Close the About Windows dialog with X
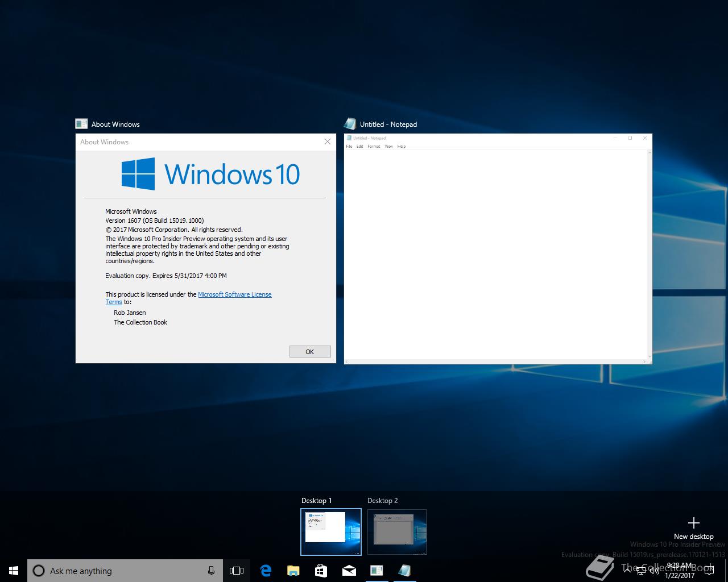Screen dimensions: 728x582 (328, 142)
